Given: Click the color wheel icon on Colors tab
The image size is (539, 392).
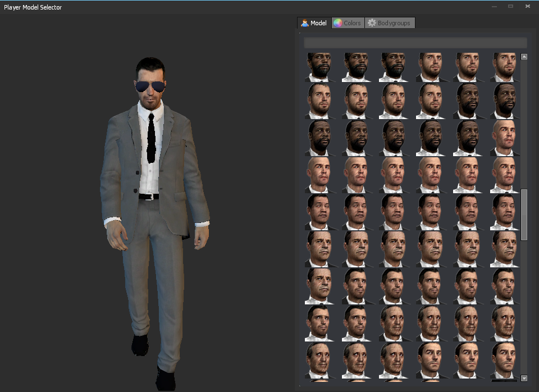Looking at the screenshot, I should click(337, 23).
